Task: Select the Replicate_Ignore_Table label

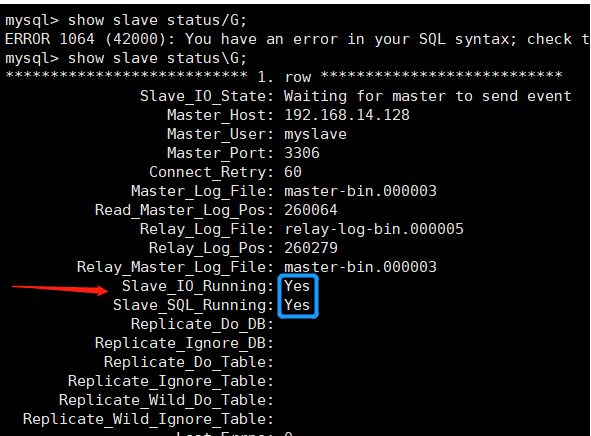Action: [170, 381]
